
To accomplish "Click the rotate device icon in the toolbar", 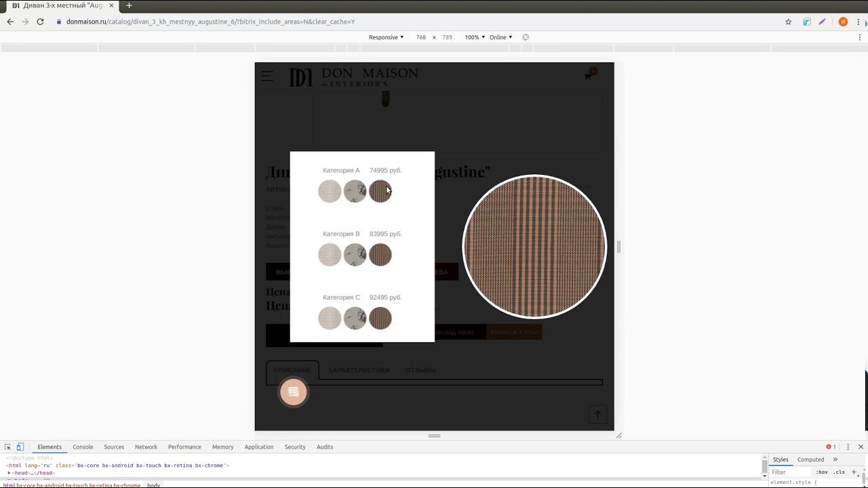I will pyautogui.click(x=526, y=37).
